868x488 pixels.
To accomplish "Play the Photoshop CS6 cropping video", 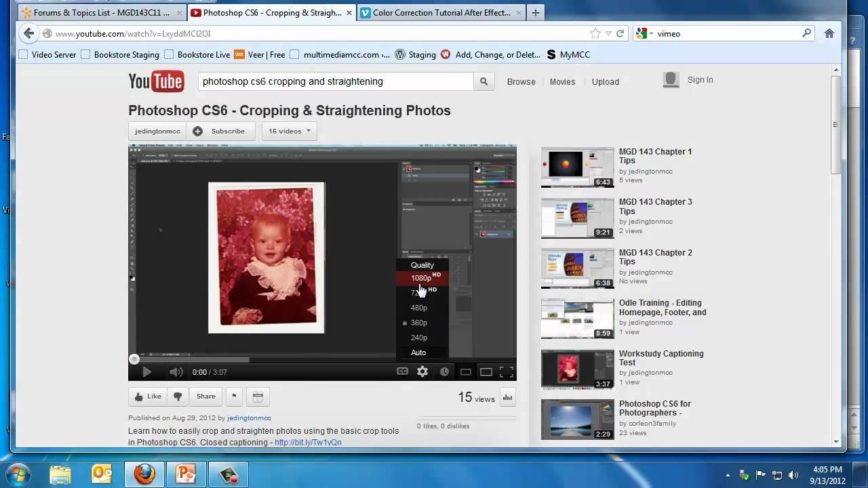I will (146, 372).
